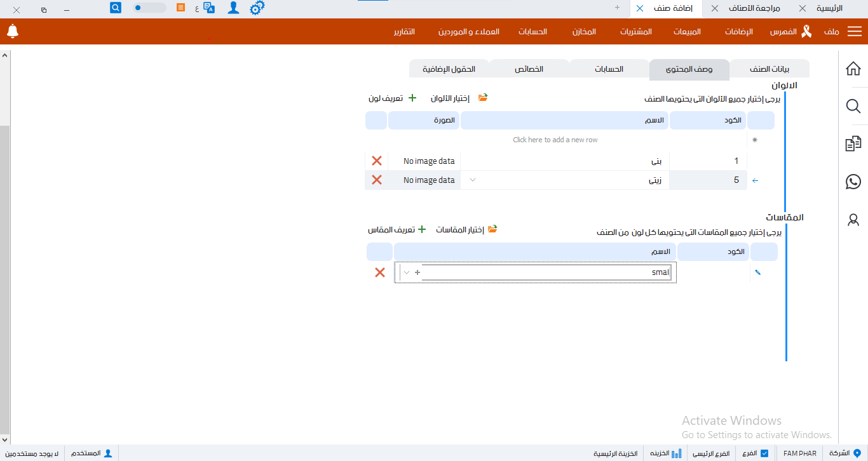This screenshot has height=461, width=868.
Task: Click the size name input field
Action: (546, 272)
